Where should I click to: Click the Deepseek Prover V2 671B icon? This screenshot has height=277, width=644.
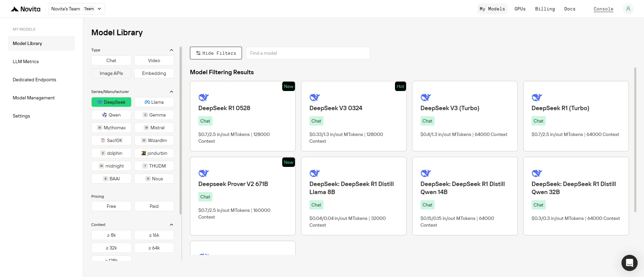click(x=204, y=173)
